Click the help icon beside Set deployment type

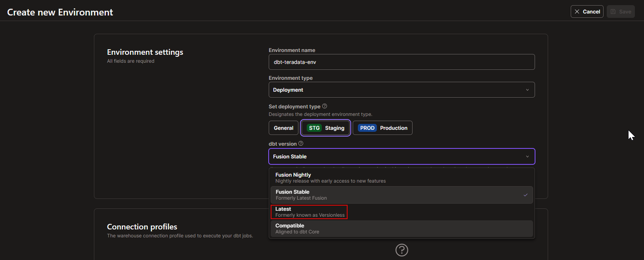[325, 106]
